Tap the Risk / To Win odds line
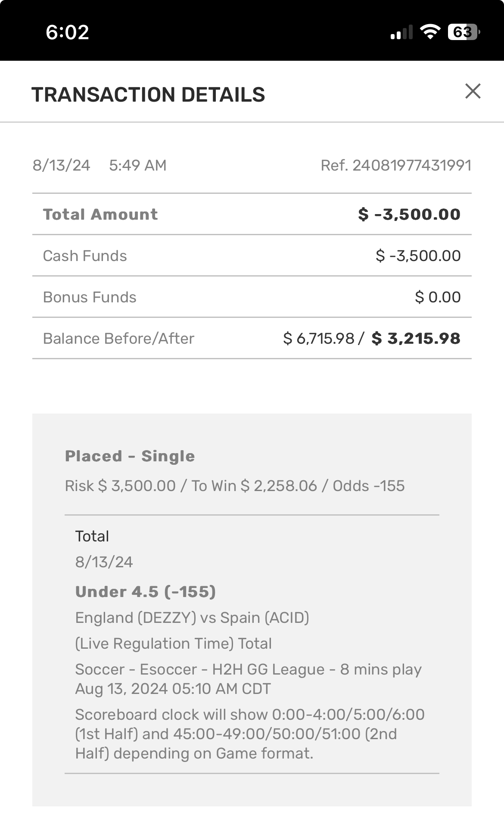The height and width of the screenshot is (818, 504). click(x=234, y=486)
